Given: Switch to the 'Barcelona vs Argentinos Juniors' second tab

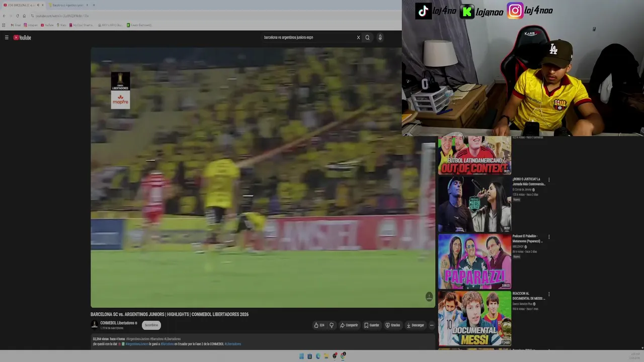Looking at the screenshot, I should [68, 5].
